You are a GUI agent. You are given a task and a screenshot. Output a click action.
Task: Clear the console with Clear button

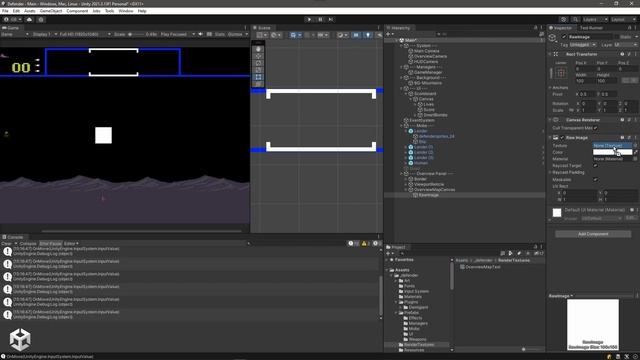click(6, 244)
